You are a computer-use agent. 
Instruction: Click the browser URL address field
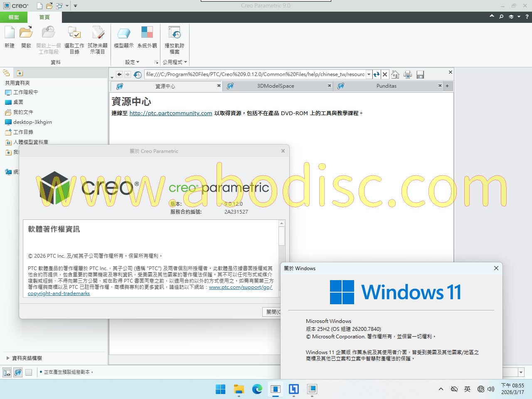point(255,74)
